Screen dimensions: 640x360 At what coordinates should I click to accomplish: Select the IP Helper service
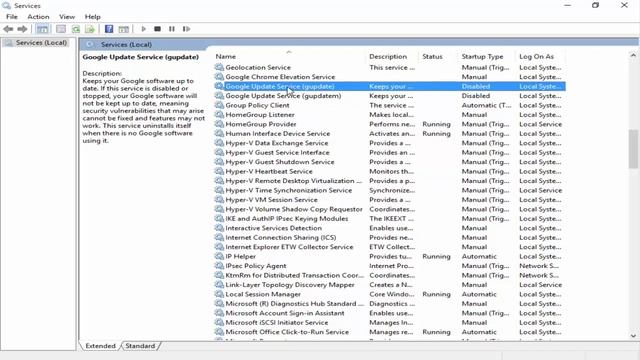(389, 256)
